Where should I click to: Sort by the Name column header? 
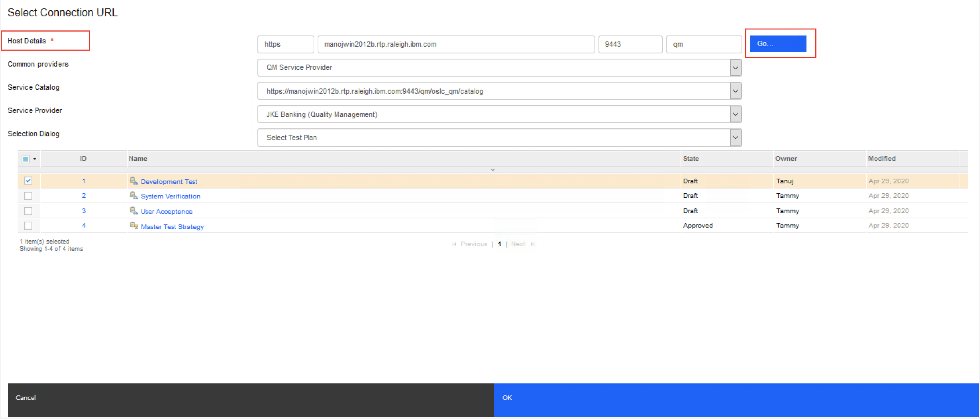404,159
